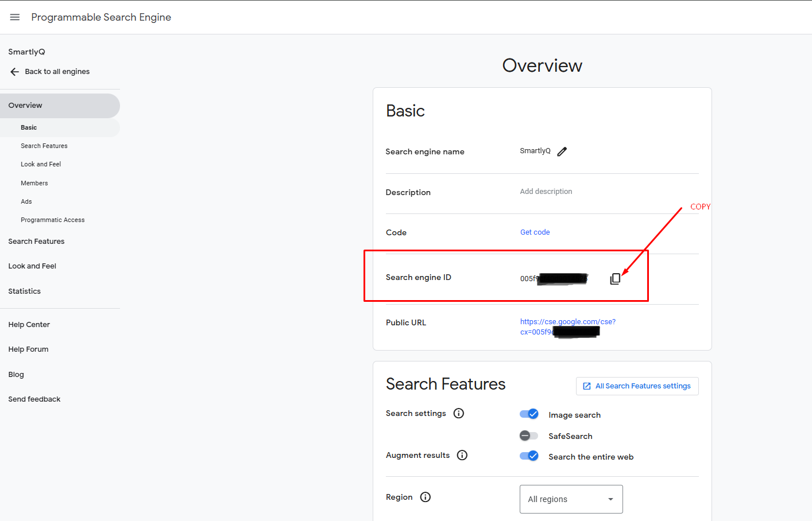Open Programmatic Access in sidebar
This screenshot has height=521, width=812.
point(53,220)
